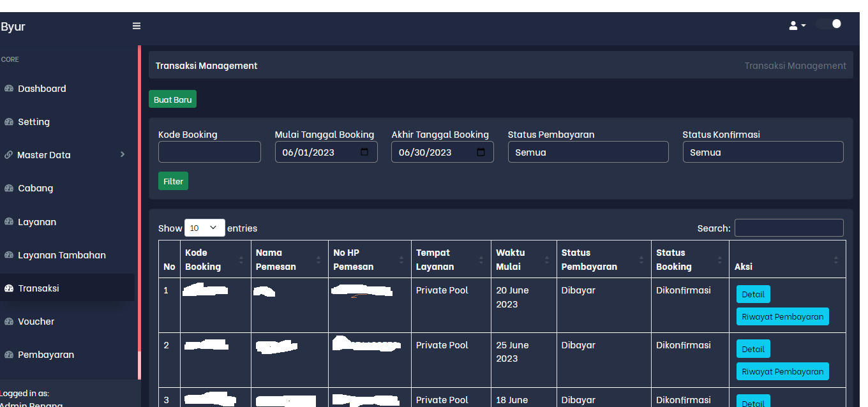
Task: Click the Master Data link icon
Action: tap(8, 155)
